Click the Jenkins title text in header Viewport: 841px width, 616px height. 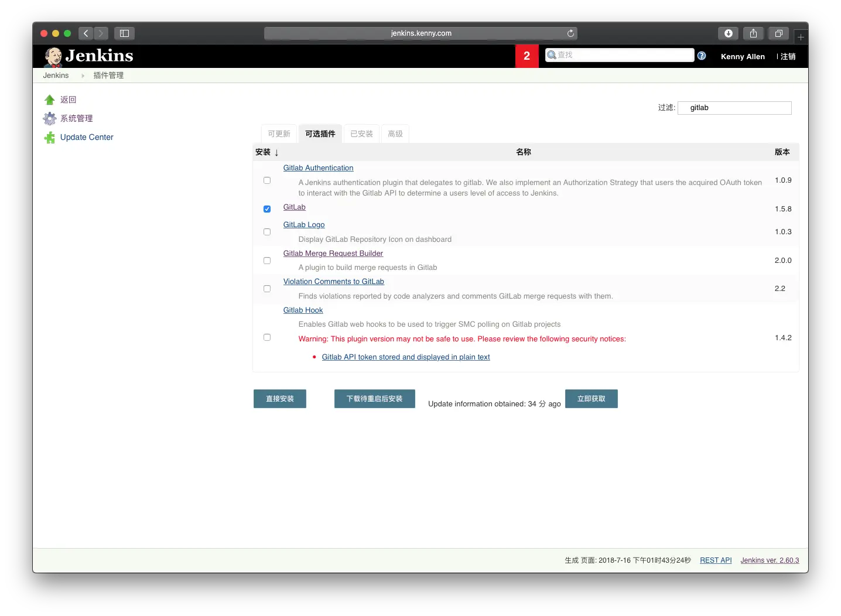coord(100,56)
